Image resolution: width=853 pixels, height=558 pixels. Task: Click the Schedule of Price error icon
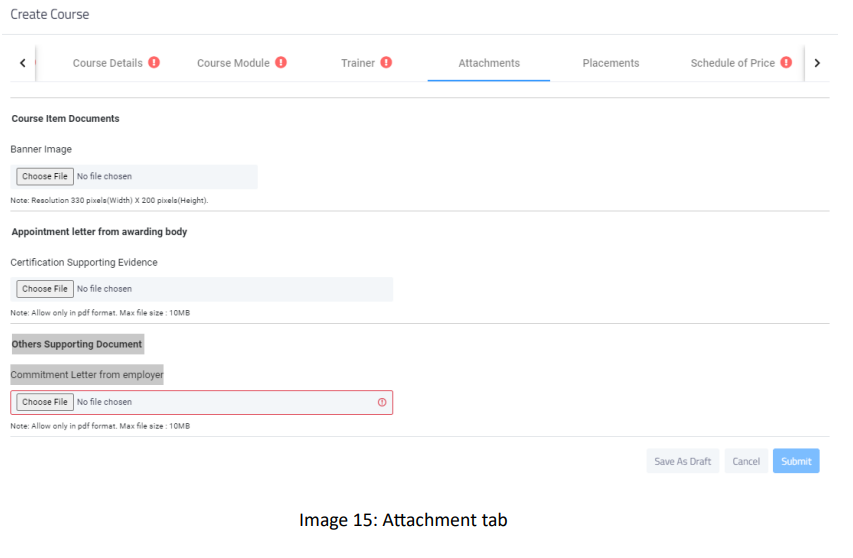[786, 63]
